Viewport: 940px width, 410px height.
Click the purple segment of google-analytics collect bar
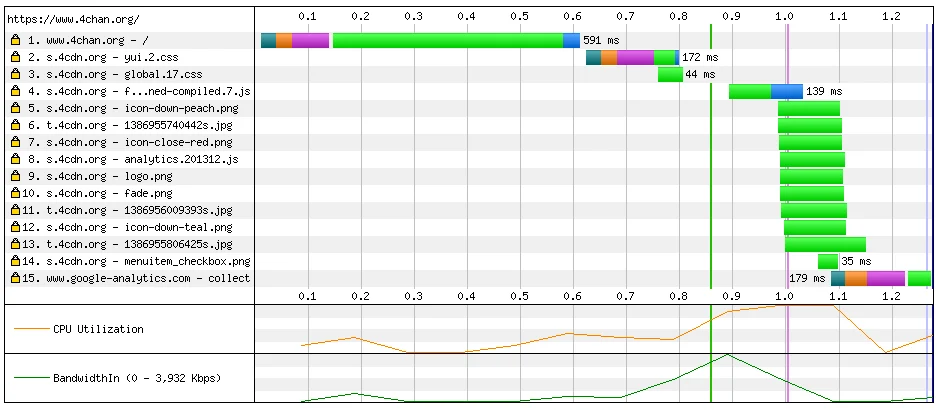tap(885, 278)
